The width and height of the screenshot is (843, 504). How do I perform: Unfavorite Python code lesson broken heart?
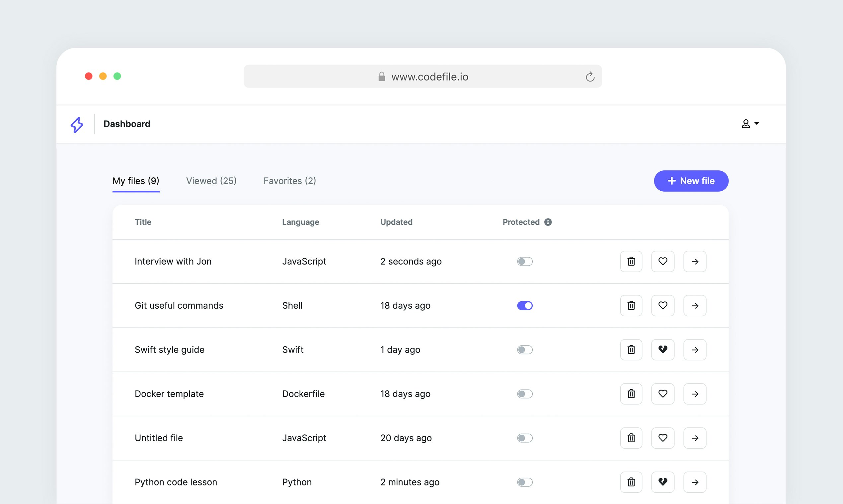point(663,482)
